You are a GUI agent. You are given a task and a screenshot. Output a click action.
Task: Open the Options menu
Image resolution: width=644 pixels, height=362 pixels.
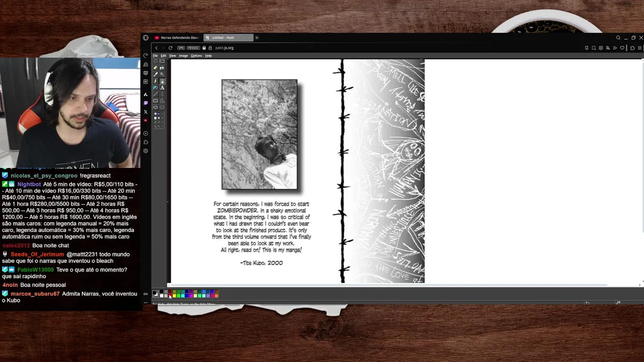(196, 56)
